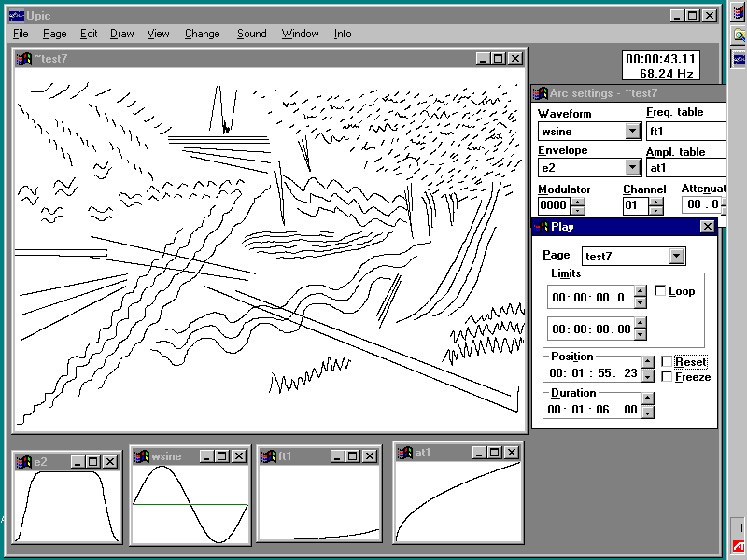Viewport: 747px width, 560px height.
Task: Open the View menu
Action: click(x=158, y=34)
